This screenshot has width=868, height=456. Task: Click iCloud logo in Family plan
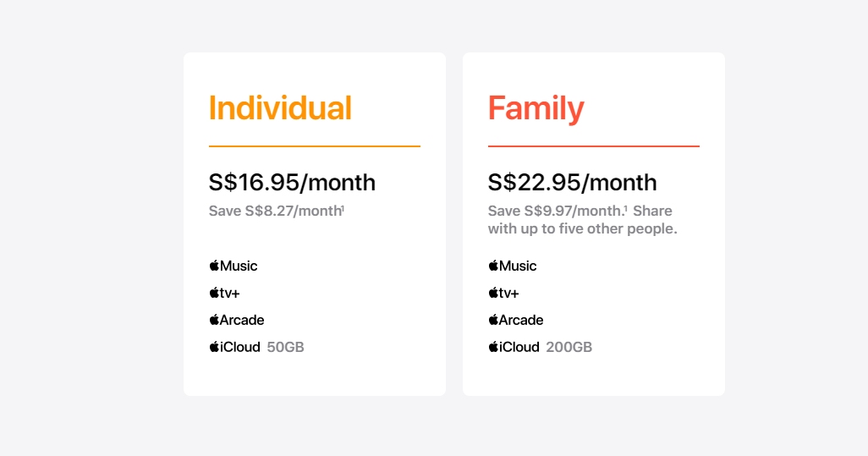[x=514, y=347]
